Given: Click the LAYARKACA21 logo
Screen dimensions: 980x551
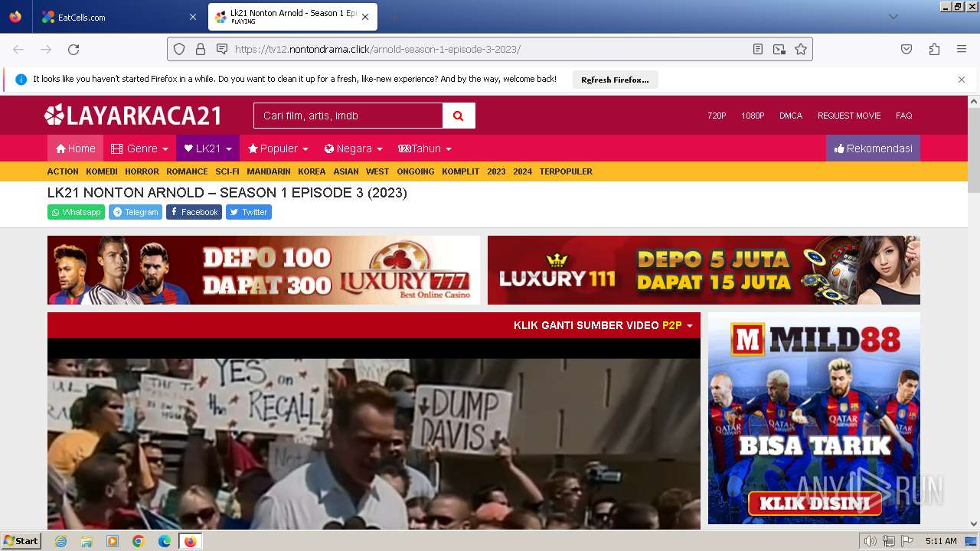Looking at the screenshot, I should coord(133,116).
